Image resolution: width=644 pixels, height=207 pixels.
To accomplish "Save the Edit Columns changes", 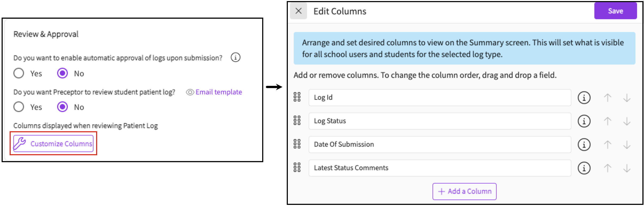I will 615,11.
